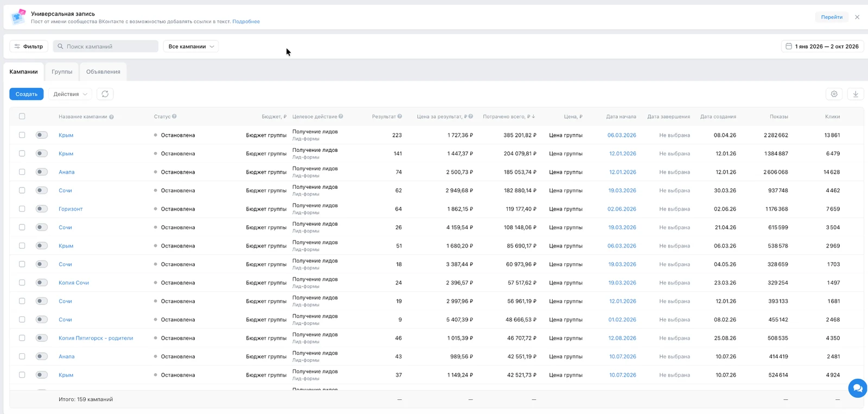Viewport: 868px width, 414px height.
Task: Open the Копия Пятигорск - родители campaign
Action: pos(96,338)
